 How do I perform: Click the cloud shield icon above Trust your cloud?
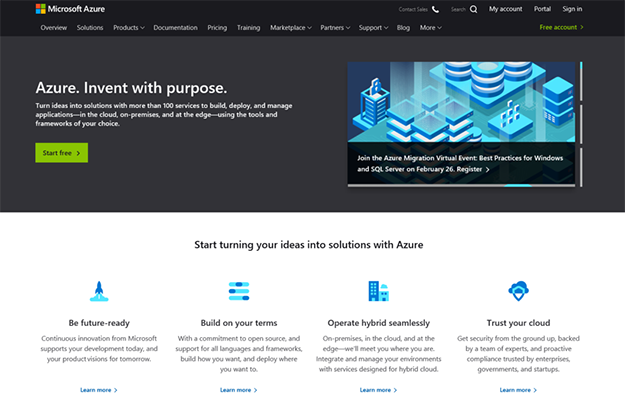point(518,291)
